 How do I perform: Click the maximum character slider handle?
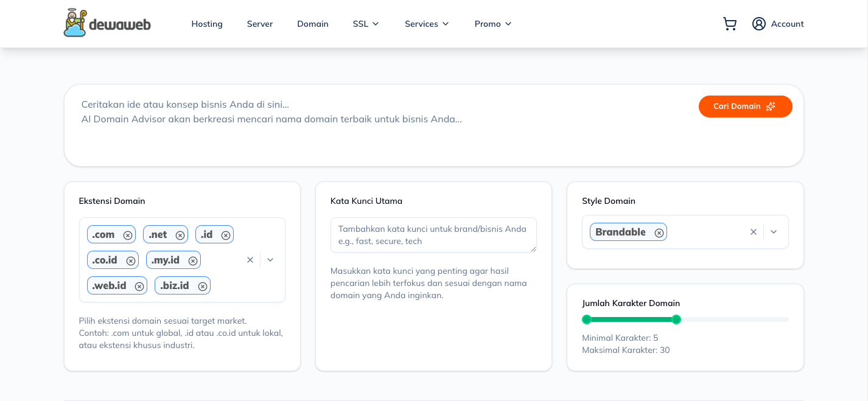point(676,319)
